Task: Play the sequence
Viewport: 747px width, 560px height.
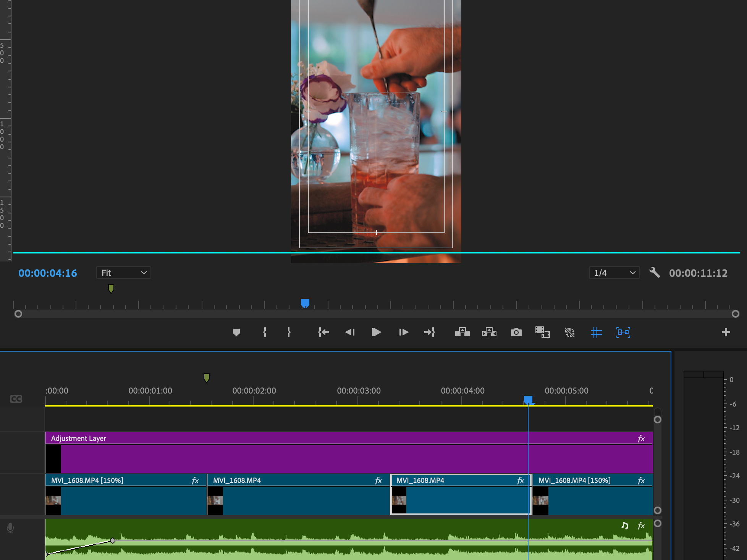Action: point(376,332)
